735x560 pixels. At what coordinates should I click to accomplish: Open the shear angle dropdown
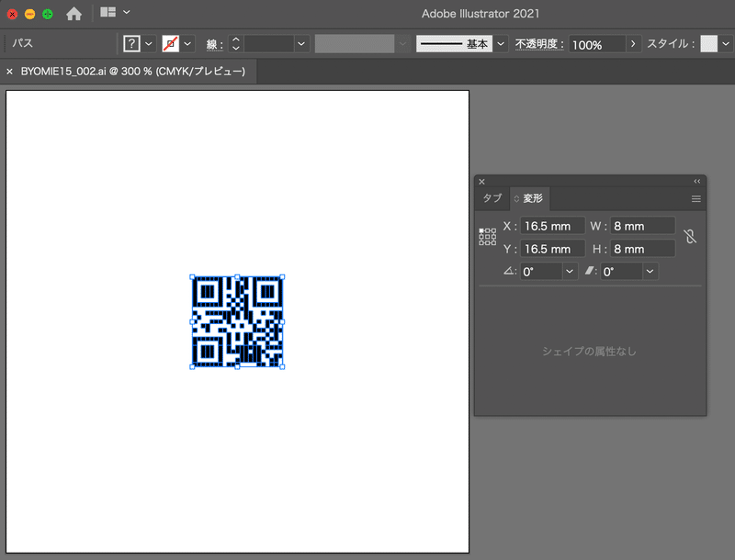[x=650, y=272]
